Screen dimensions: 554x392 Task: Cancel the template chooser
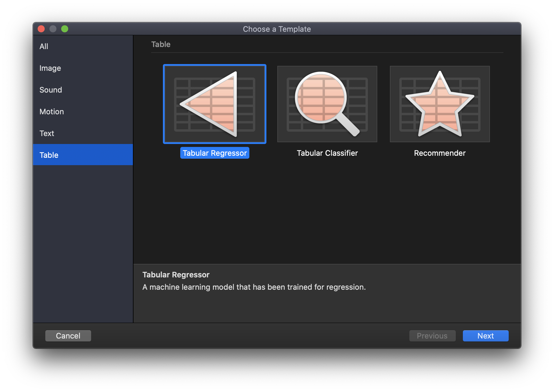pos(68,336)
